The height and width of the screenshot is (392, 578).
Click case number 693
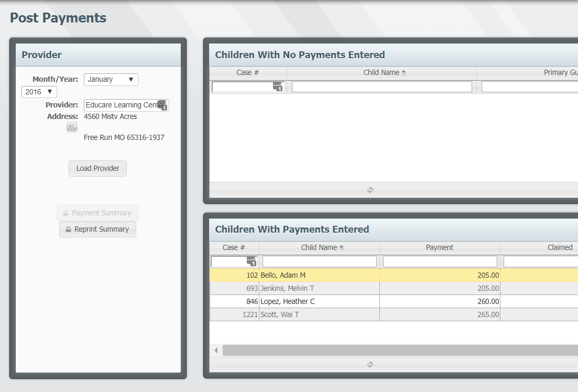(x=252, y=288)
